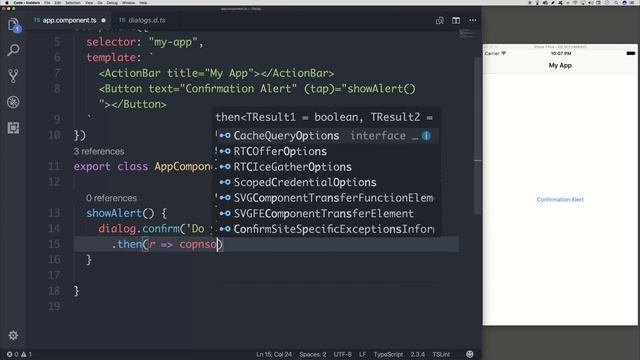Change the UTF-8 encoding in status bar
640x360 pixels.
click(342, 354)
